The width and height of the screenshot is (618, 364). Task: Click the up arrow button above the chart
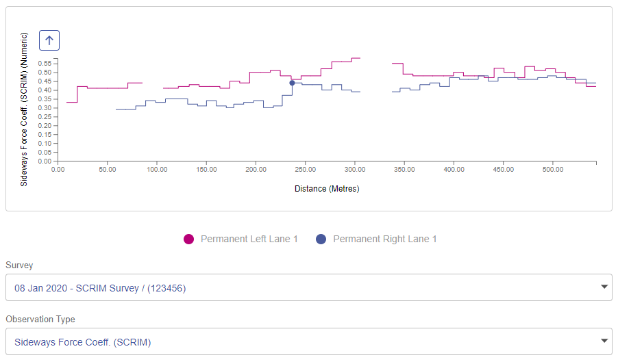click(x=49, y=40)
